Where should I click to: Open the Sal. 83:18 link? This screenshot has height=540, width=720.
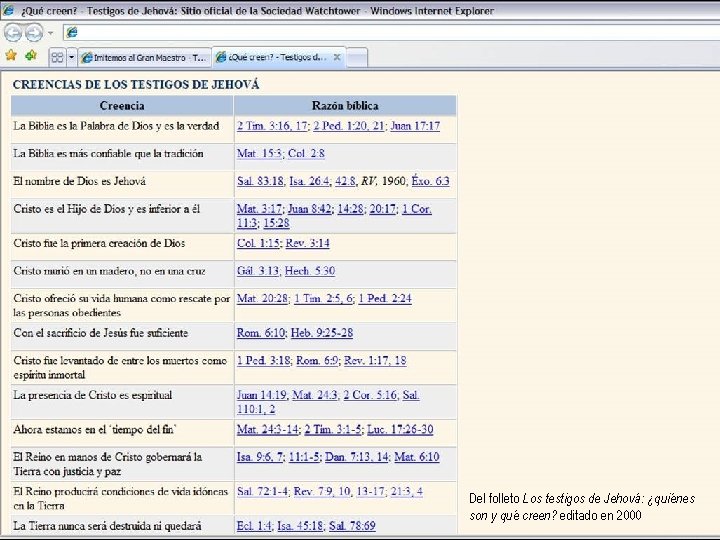(260, 181)
